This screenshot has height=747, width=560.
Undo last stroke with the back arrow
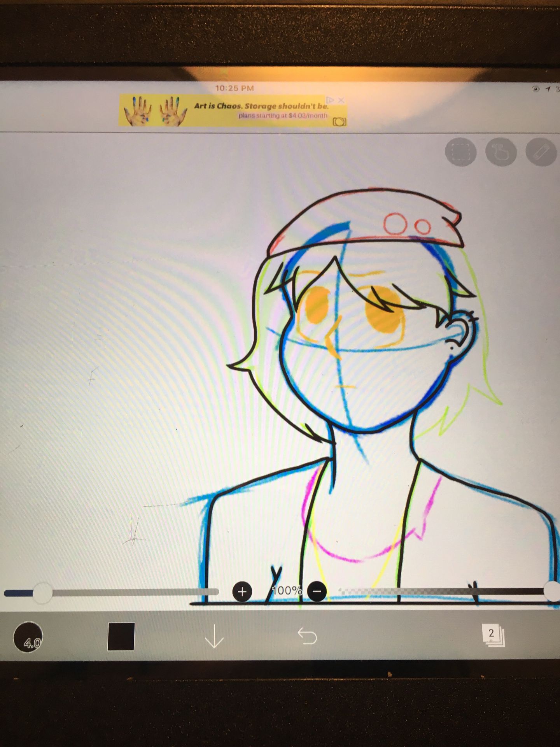307,637
